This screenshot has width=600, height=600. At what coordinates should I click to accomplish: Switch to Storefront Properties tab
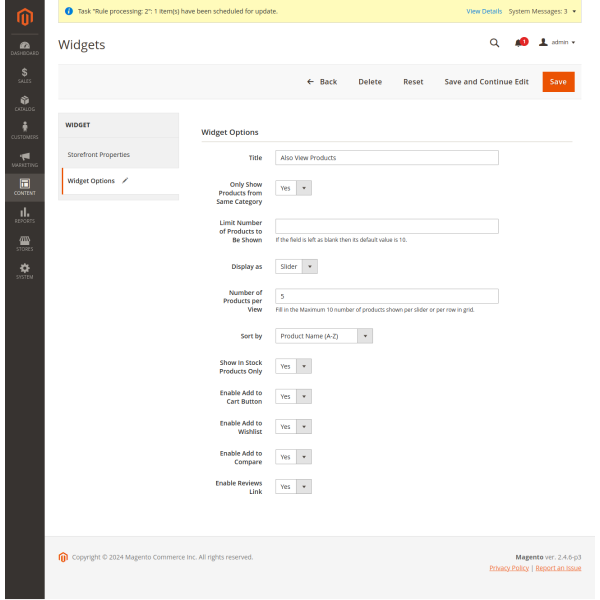(99, 155)
